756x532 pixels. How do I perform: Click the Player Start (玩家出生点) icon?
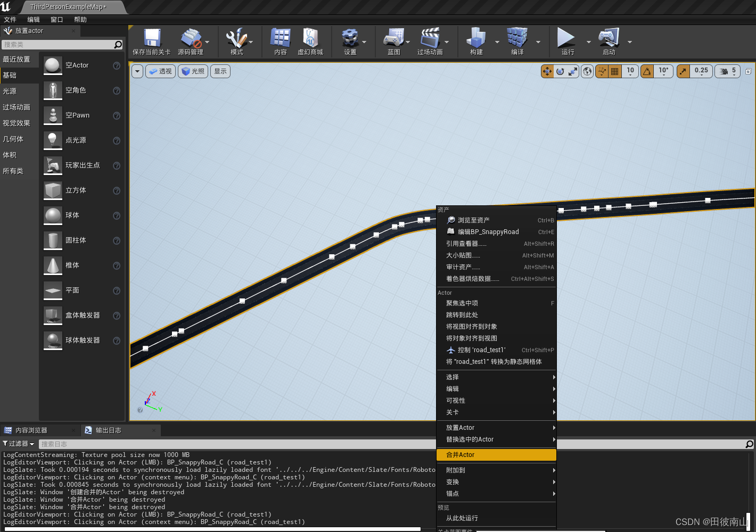(53, 165)
